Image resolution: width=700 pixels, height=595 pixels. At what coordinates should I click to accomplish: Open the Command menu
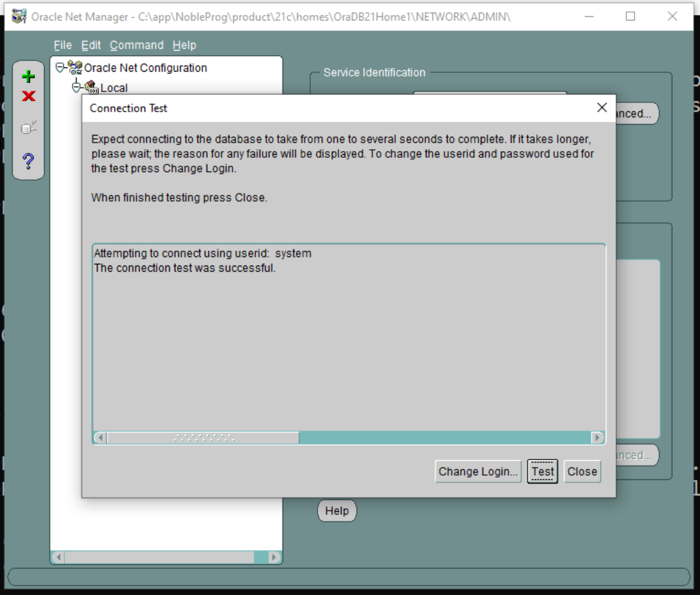(137, 45)
